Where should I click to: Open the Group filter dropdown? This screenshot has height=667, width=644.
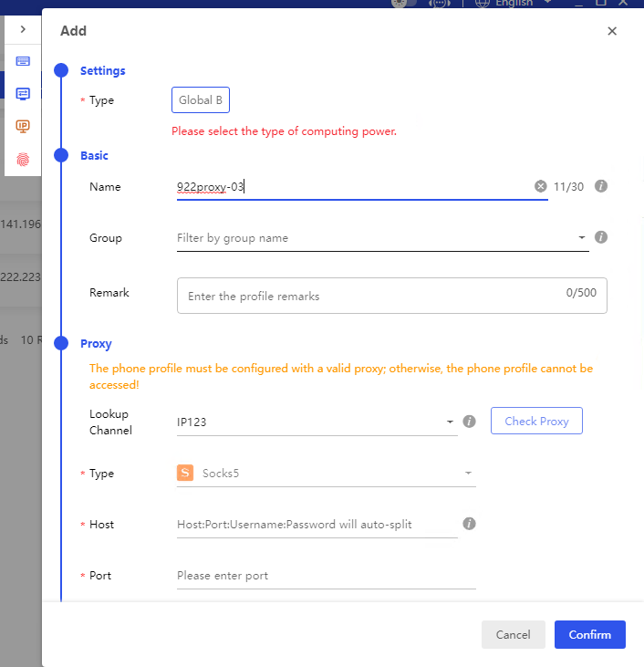click(x=381, y=238)
